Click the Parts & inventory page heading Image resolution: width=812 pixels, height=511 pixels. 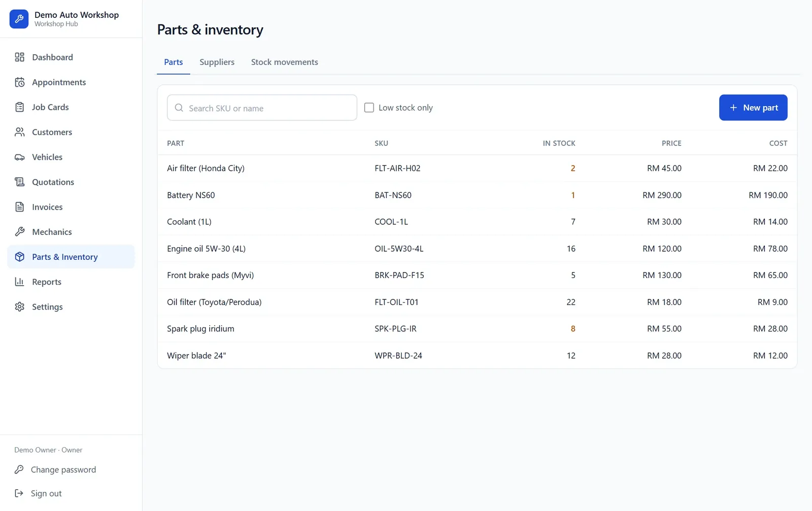(210, 29)
